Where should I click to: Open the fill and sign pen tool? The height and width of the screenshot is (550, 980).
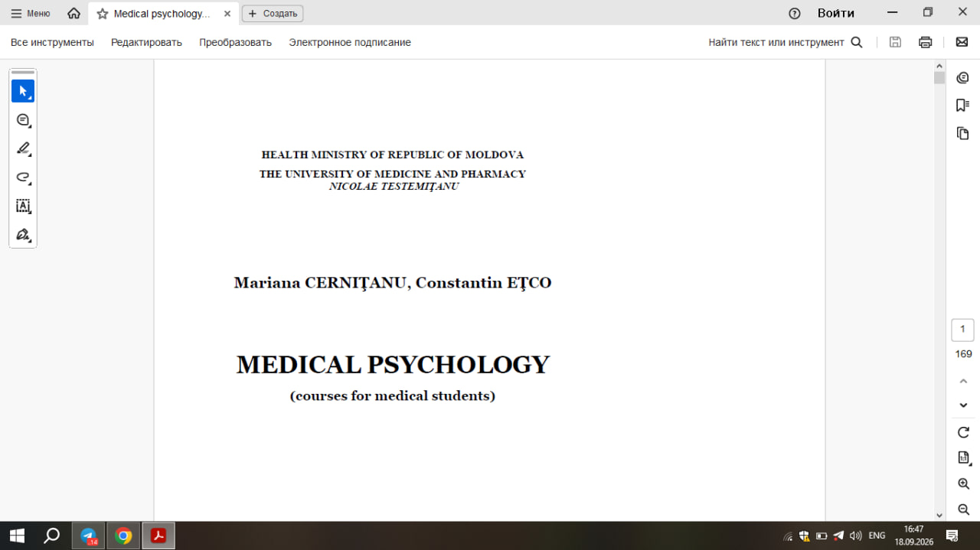pyautogui.click(x=23, y=234)
